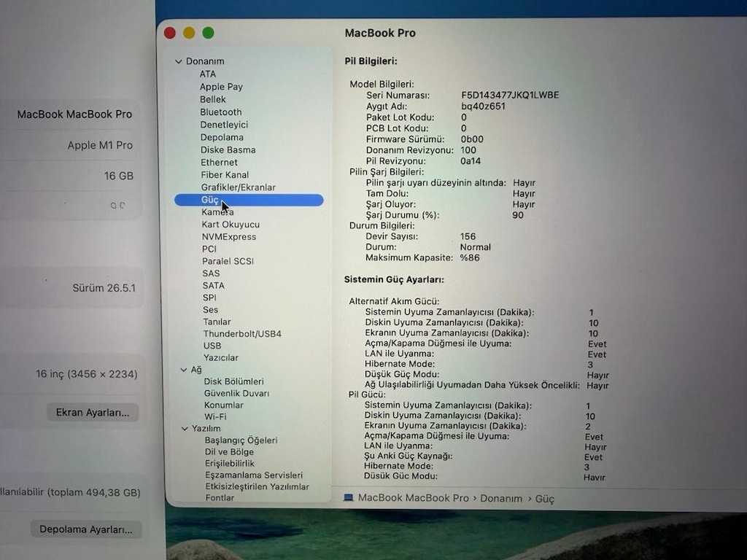This screenshot has height=560, width=747.
Task: Select Kamera in the sidebar
Action: (x=217, y=212)
